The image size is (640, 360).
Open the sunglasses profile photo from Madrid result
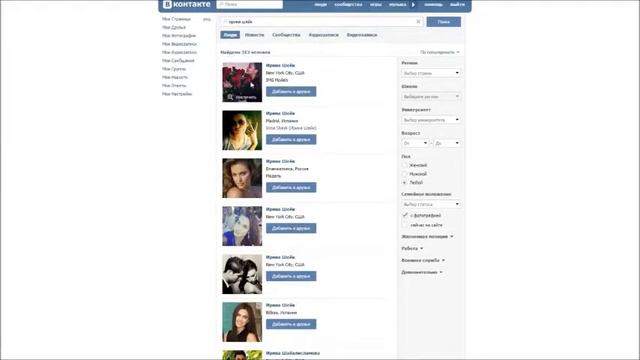tap(242, 130)
